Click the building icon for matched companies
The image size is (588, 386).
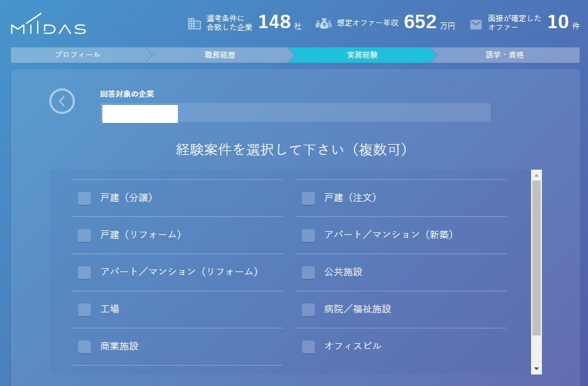click(x=195, y=23)
